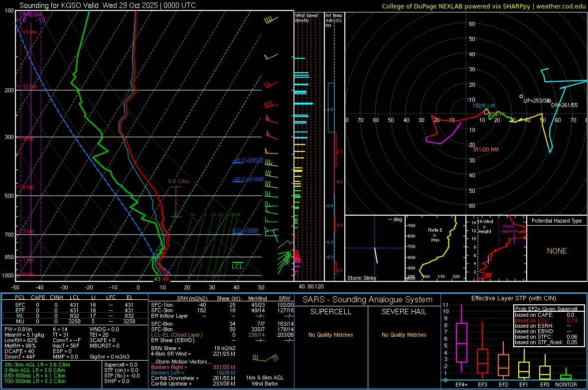Click the NONE hazard type value
This screenshot has height=390, width=588.
557,251
